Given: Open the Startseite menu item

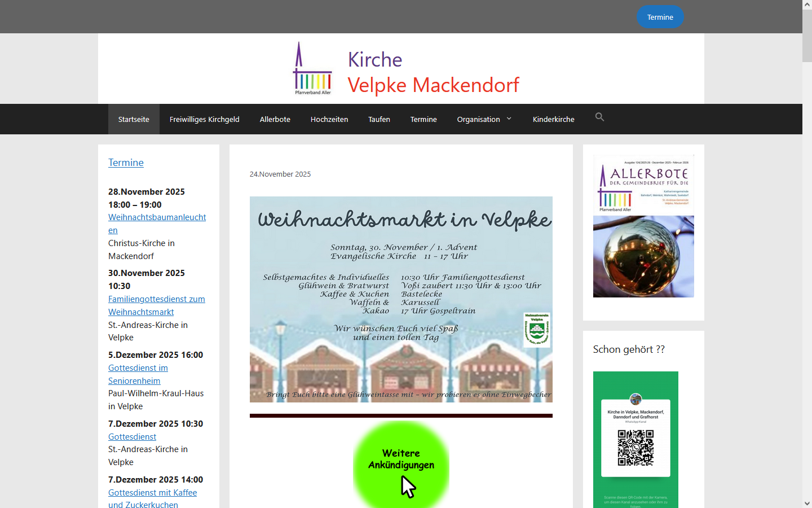Looking at the screenshot, I should [x=134, y=120].
